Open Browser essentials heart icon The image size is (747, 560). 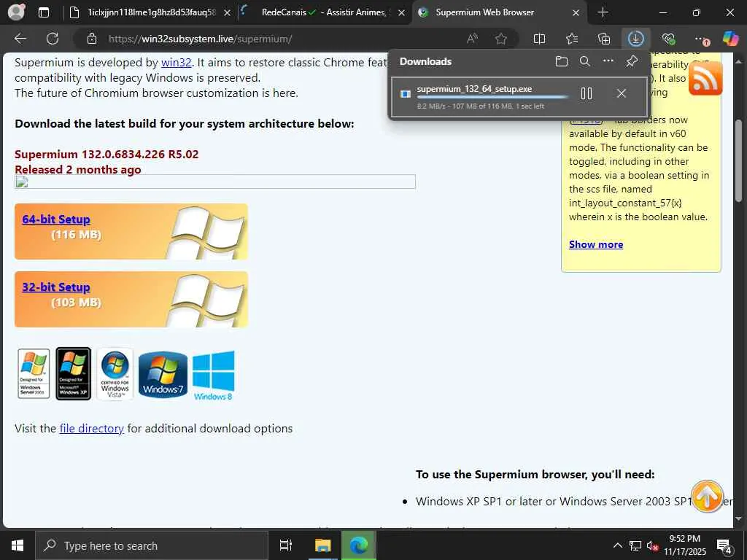(x=668, y=39)
